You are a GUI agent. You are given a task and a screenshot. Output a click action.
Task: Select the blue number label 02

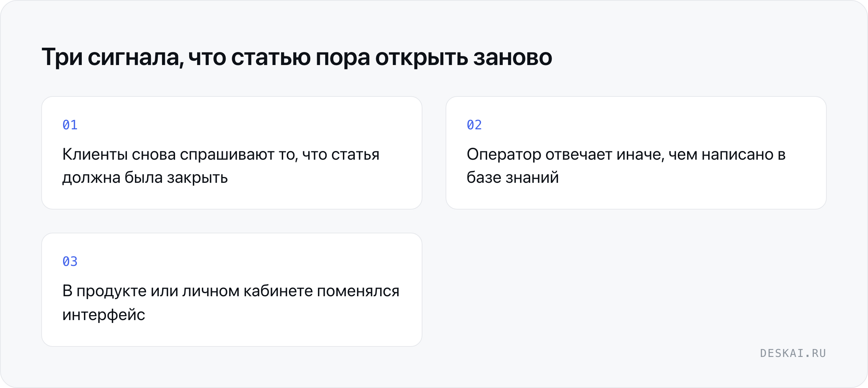tap(474, 125)
